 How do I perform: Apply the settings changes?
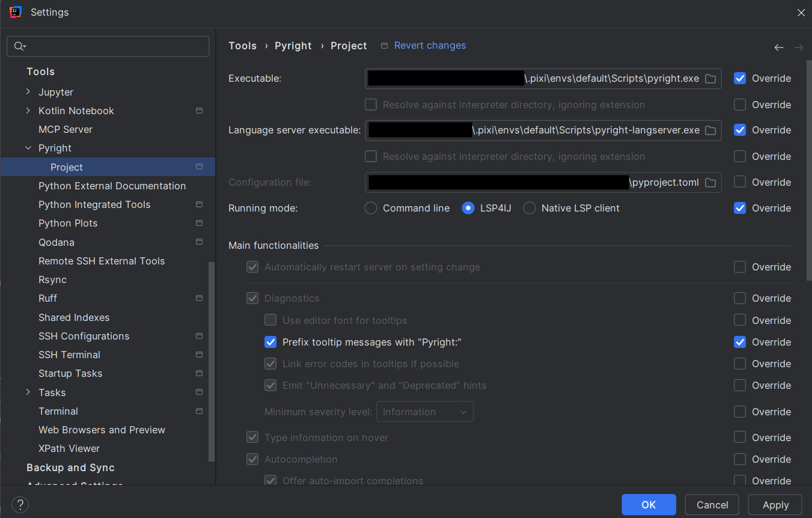775,505
